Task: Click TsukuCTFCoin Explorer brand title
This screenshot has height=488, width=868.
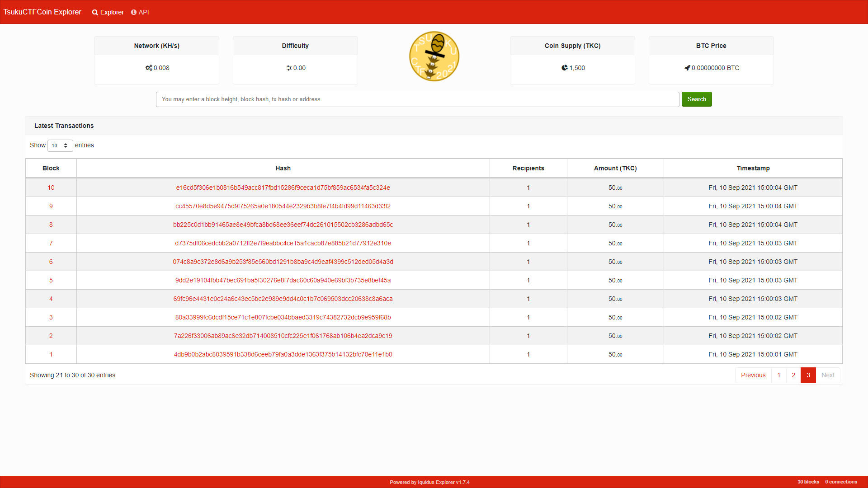Action: point(42,12)
